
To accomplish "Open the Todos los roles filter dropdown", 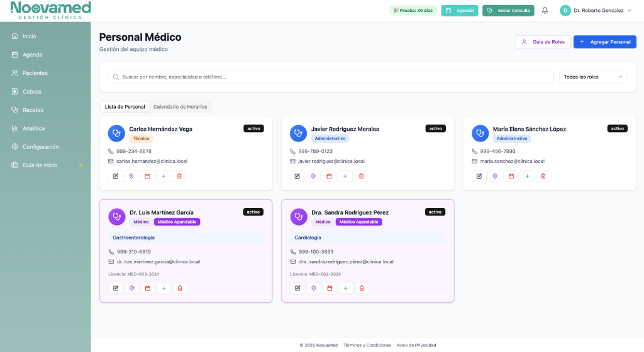I will [593, 77].
